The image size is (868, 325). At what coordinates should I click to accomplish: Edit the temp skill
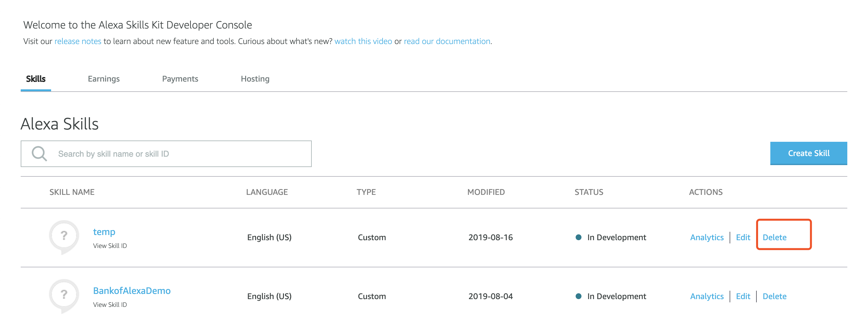[743, 237]
